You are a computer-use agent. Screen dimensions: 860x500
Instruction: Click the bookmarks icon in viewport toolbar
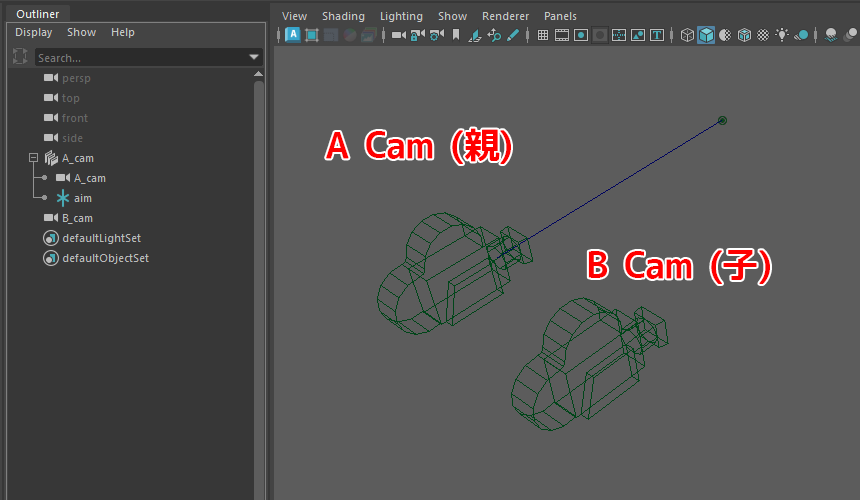point(456,35)
